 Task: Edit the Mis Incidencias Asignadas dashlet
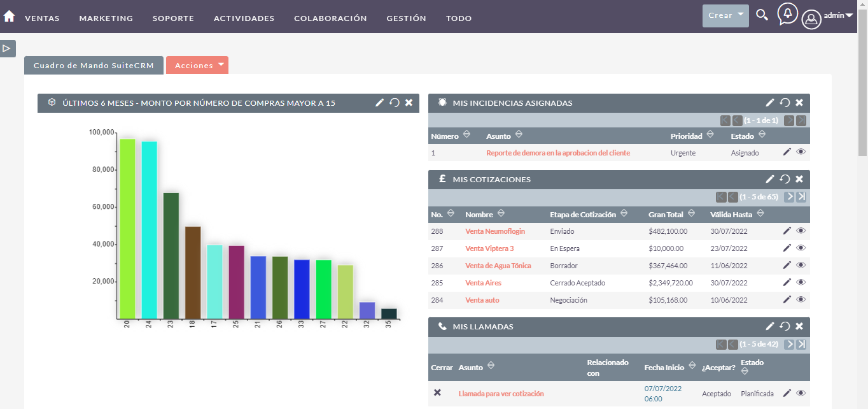pos(770,103)
